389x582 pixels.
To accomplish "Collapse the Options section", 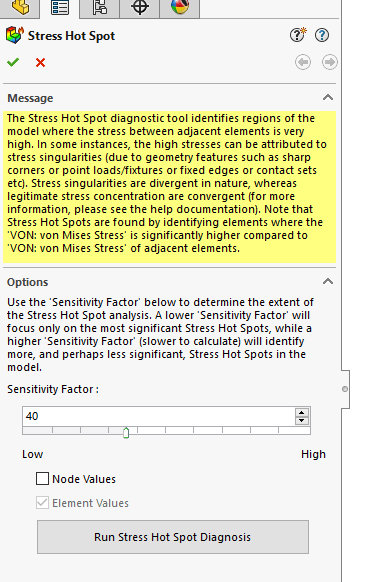I will pos(328,281).
